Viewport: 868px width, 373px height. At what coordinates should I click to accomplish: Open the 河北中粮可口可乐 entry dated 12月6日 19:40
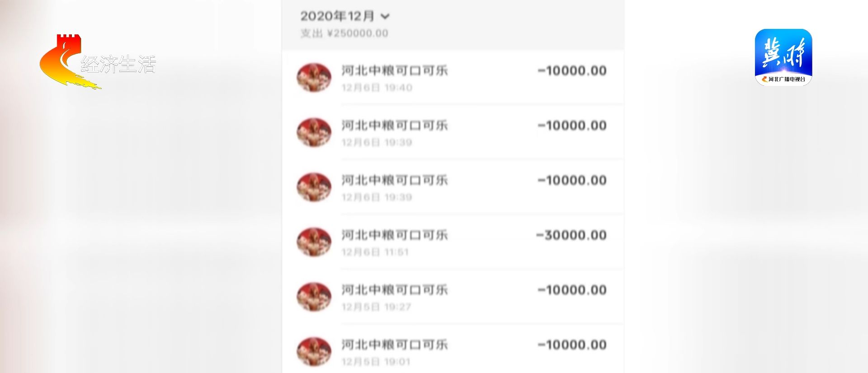[x=395, y=71]
